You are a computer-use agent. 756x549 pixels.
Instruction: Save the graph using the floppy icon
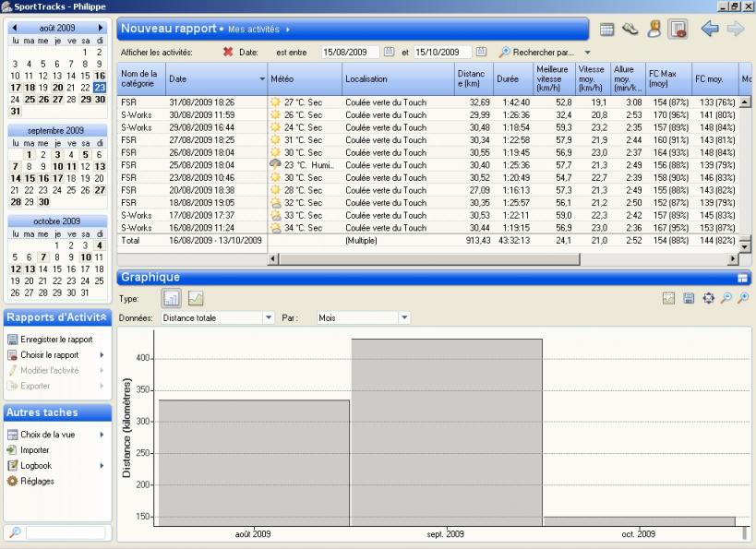pos(689,298)
